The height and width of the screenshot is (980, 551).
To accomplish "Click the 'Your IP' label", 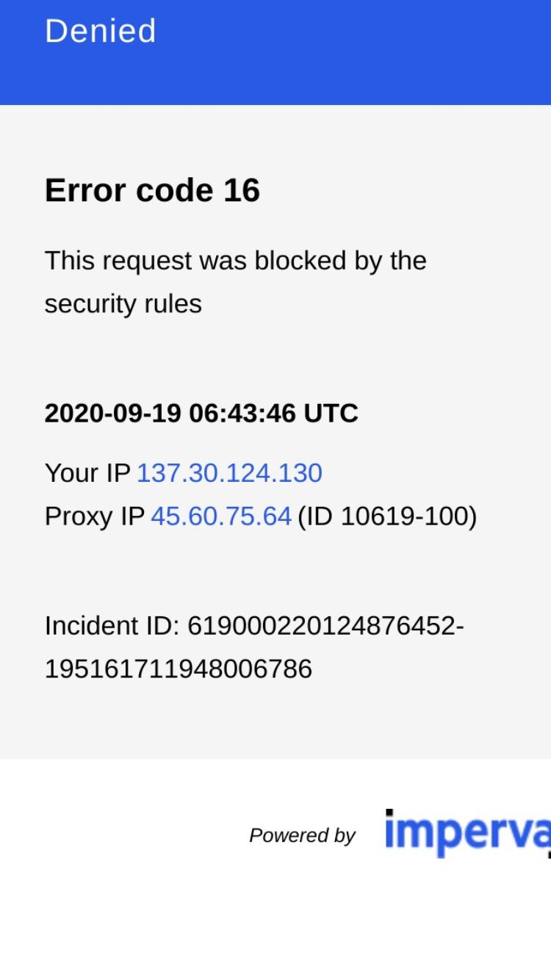I will click(87, 472).
